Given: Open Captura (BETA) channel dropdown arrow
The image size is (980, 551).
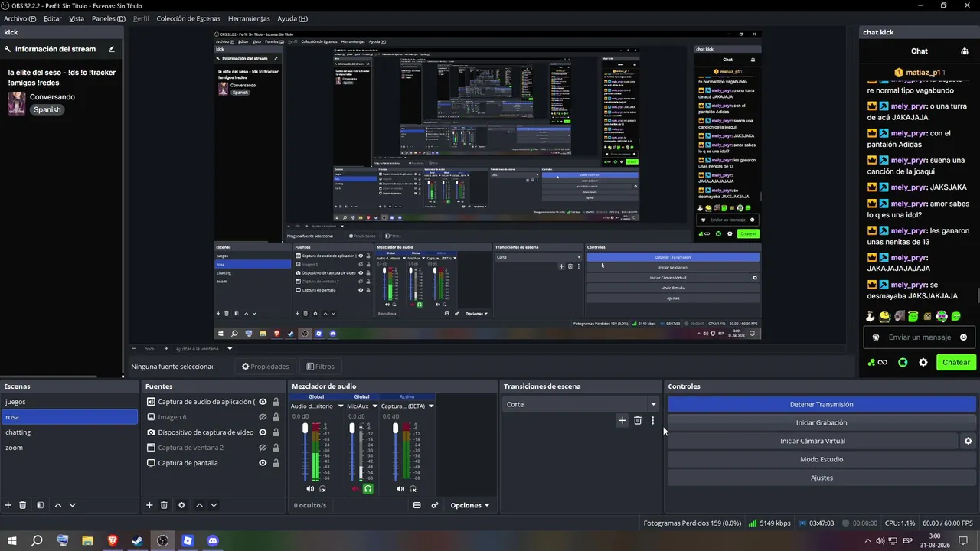Looking at the screenshot, I should coord(431,406).
